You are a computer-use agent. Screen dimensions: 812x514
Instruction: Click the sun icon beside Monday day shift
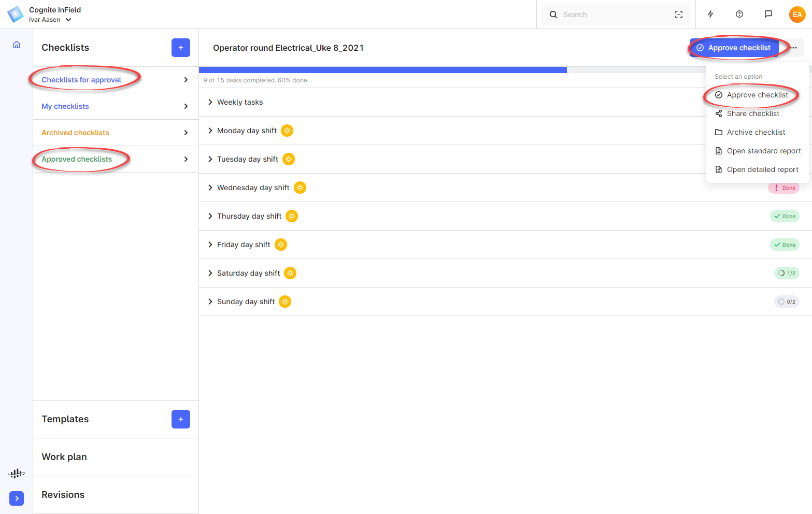click(287, 131)
